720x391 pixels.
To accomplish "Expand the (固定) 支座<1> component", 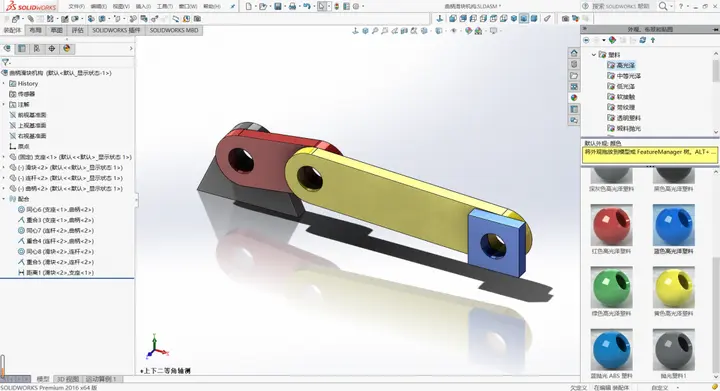I will [4, 157].
